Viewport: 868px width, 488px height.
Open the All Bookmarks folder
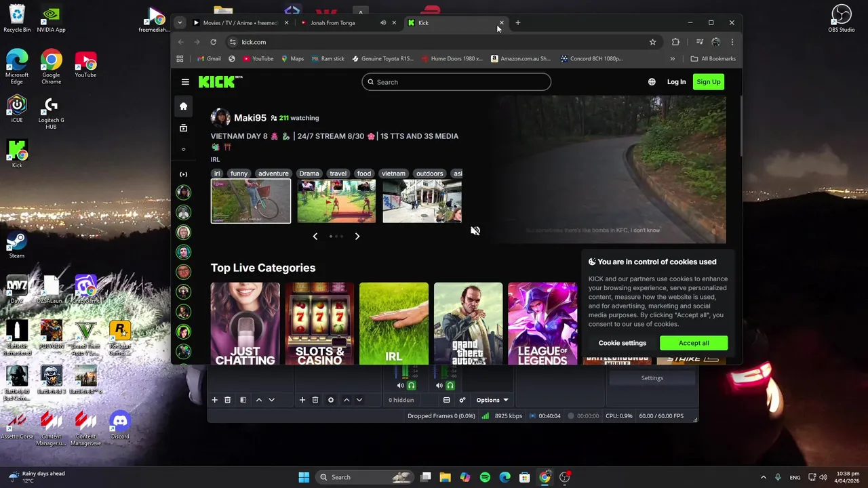coord(713,59)
